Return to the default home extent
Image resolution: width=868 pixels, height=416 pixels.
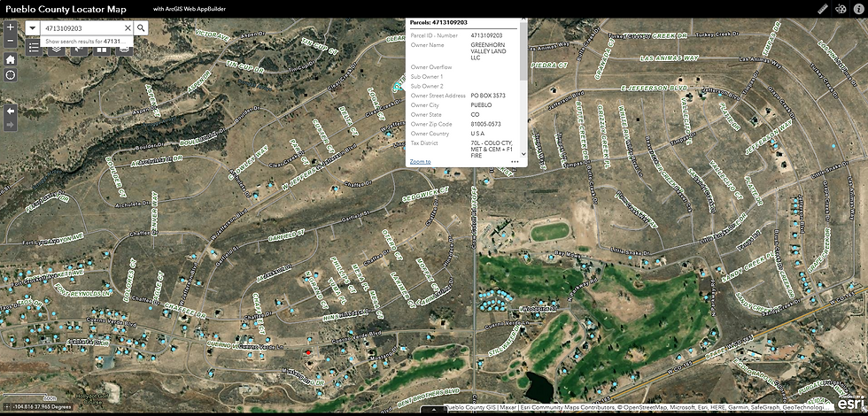(x=11, y=60)
